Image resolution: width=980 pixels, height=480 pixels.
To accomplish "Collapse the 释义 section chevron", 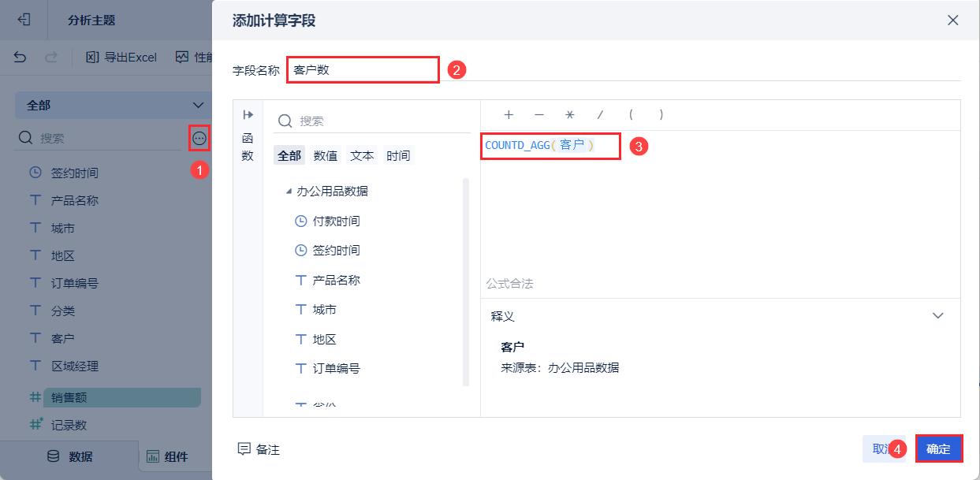I will pyautogui.click(x=937, y=315).
